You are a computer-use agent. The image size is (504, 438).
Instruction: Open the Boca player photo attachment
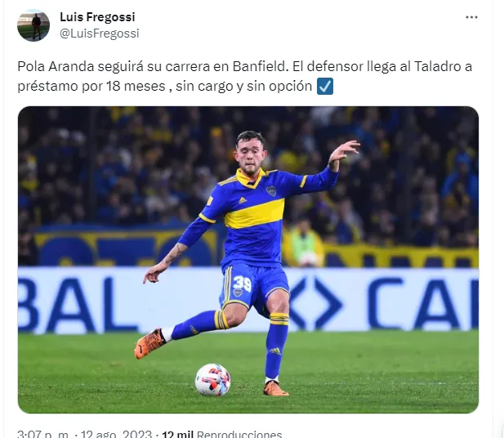[x=248, y=260]
